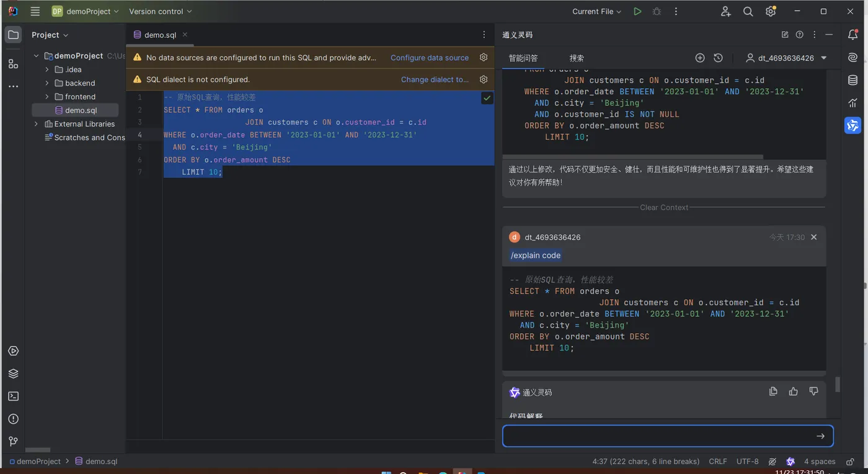
Task: Open the chart tool window in right sidebar
Action: pyautogui.click(x=853, y=102)
